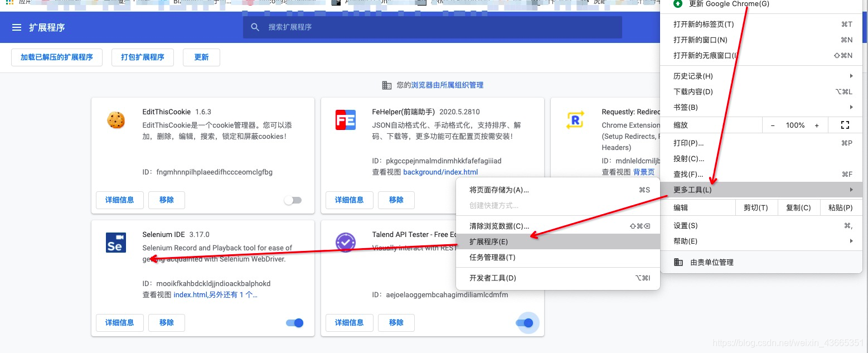Click 复制(C) in edit row
This screenshot has width=868, height=353.
(798, 207)
